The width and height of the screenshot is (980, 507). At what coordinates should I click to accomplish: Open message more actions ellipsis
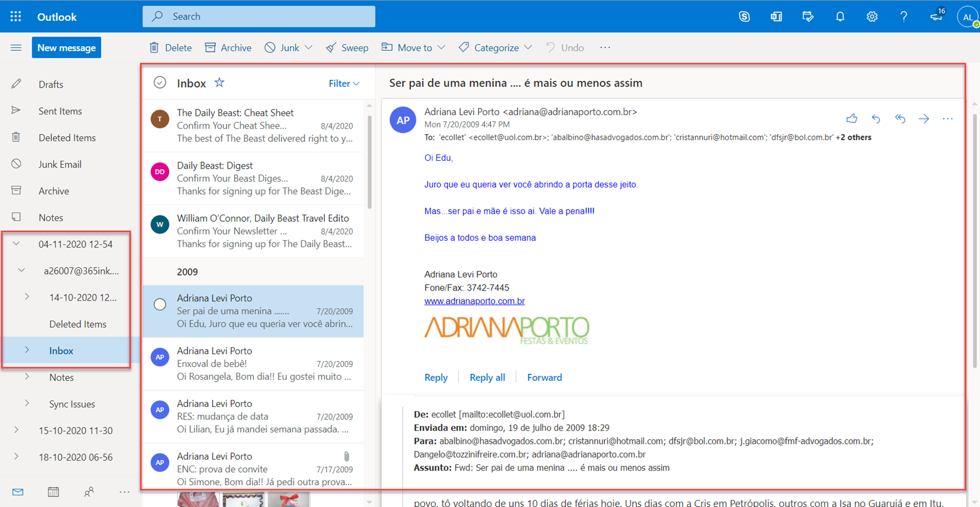click(947, 119)
